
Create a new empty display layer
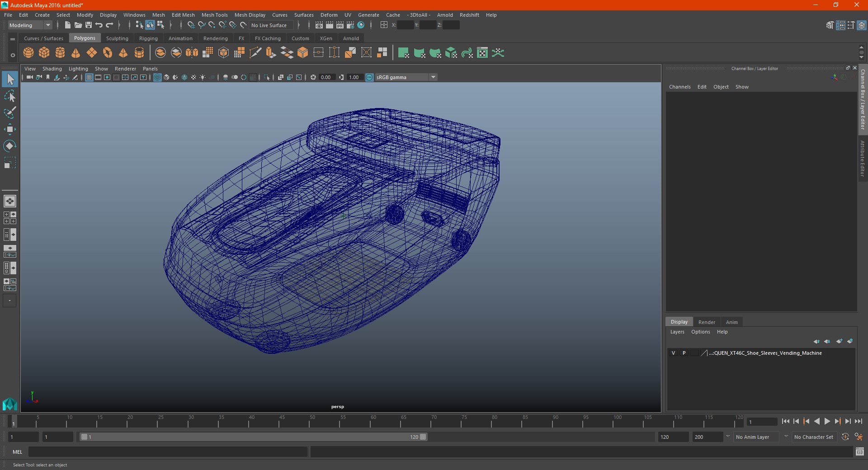[840, 341]
